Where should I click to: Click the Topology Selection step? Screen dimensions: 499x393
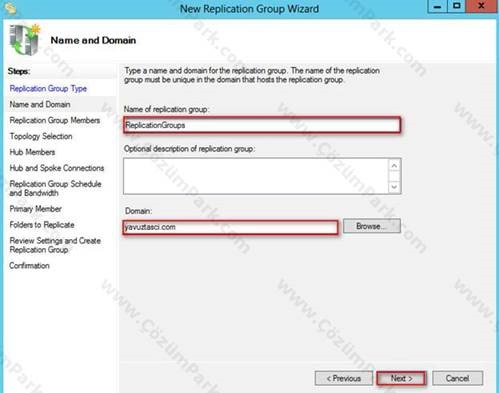tap(41, 136)
